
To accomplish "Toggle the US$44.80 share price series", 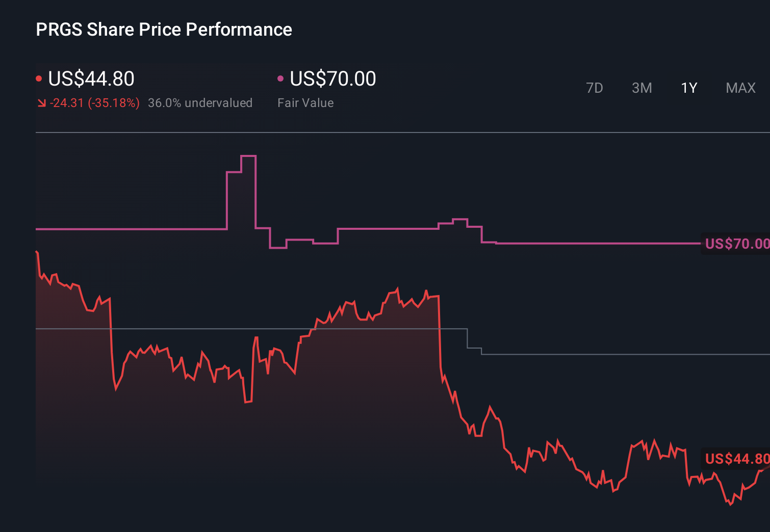I will tap(91, 78).
